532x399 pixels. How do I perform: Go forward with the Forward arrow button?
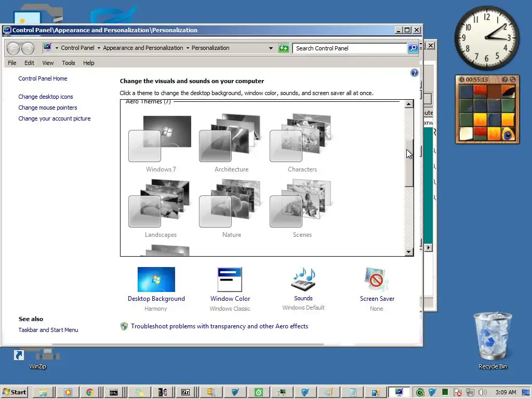point(28,48)
